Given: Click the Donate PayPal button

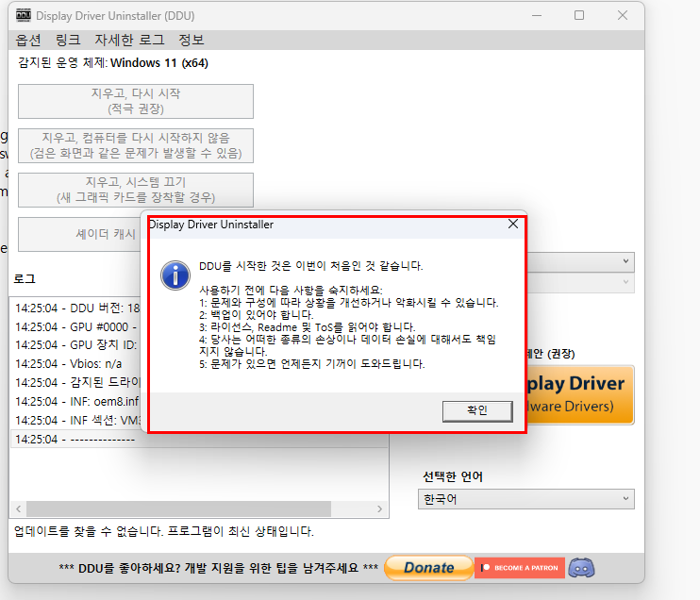Looking at the screenshot, I should click(x=428, y=567).
